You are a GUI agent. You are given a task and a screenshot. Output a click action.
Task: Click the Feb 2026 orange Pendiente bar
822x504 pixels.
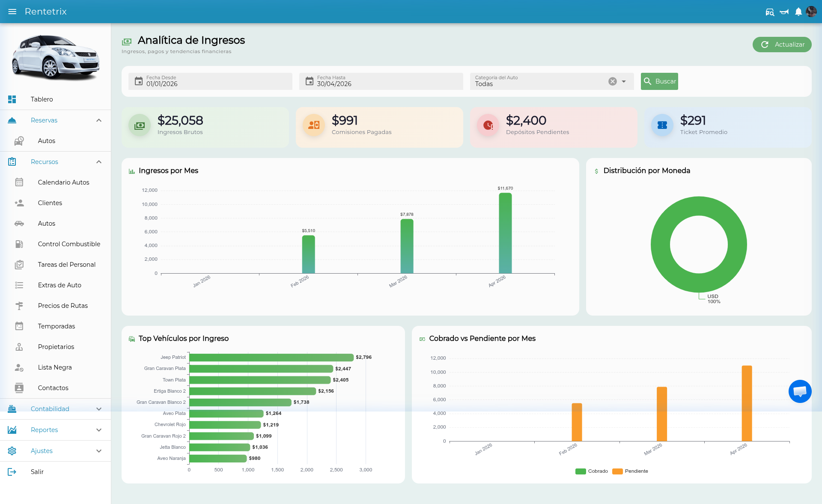click(x=577, y=422)
